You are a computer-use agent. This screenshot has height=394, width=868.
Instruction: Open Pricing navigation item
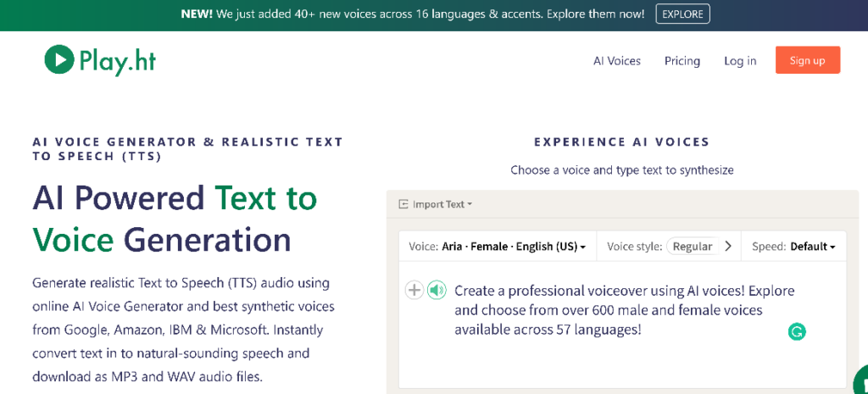682,61
